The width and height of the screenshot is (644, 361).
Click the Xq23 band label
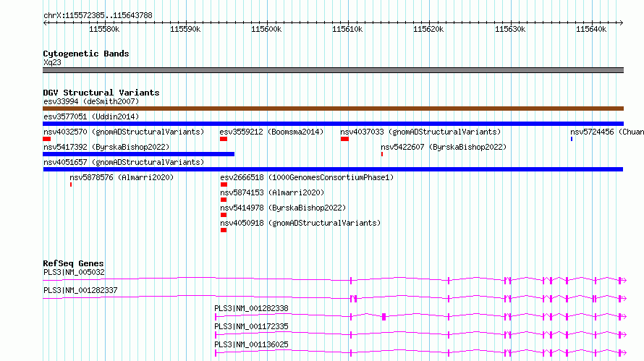[52, 62]
